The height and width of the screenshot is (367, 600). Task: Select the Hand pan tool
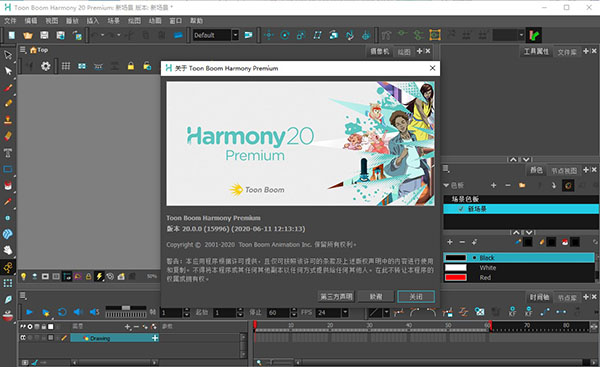(8, 250)
